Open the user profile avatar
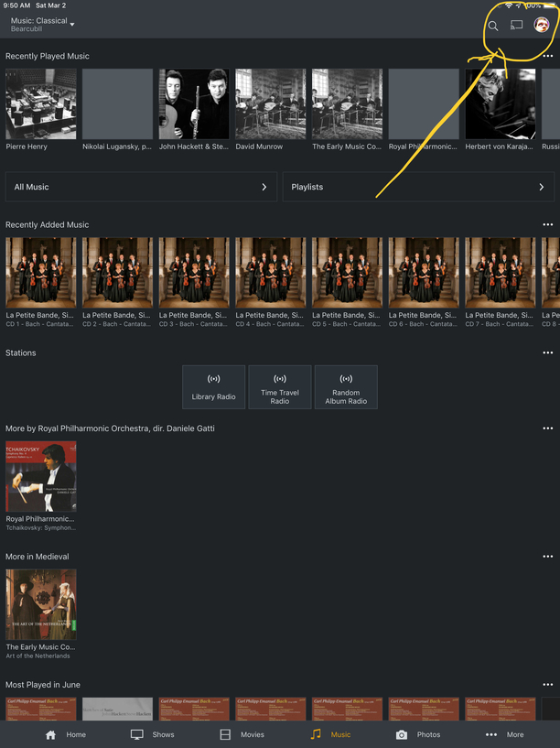560x748 pixels. (542, 25)
